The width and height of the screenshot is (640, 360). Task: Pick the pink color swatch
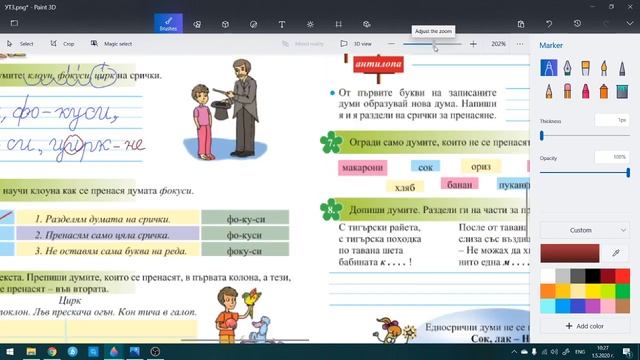pos(608,306)
